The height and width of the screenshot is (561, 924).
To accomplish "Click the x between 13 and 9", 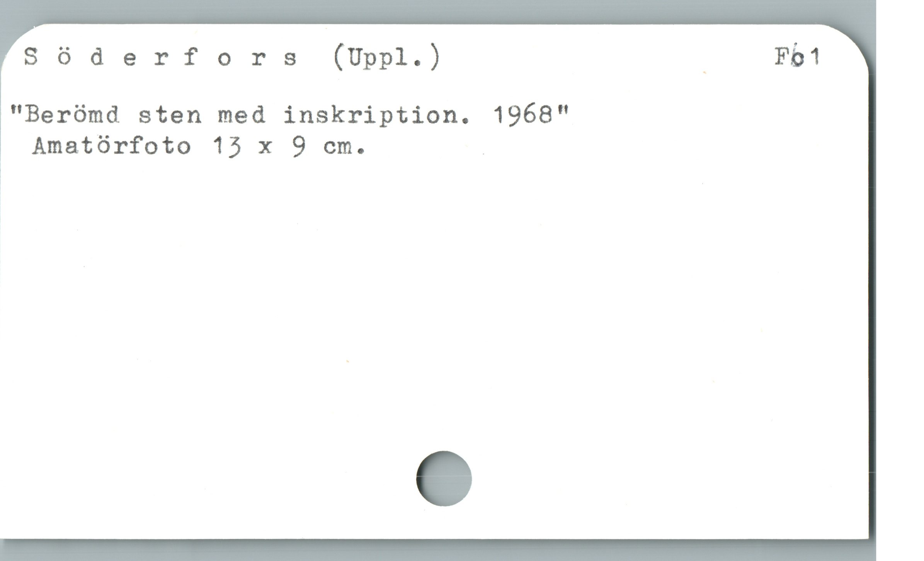I will (x=265, y=148).
